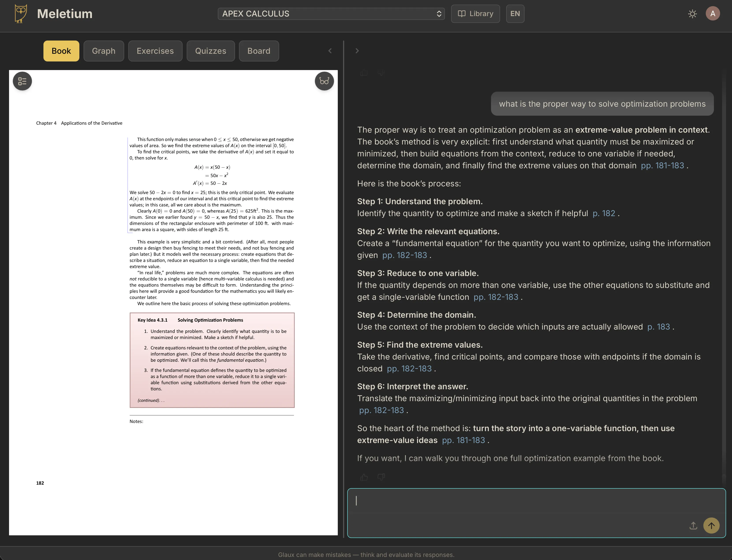Open pp. 182-183 citation in Step 2
Viewport: 732px width, 560px height.
[x=405, y=255]
